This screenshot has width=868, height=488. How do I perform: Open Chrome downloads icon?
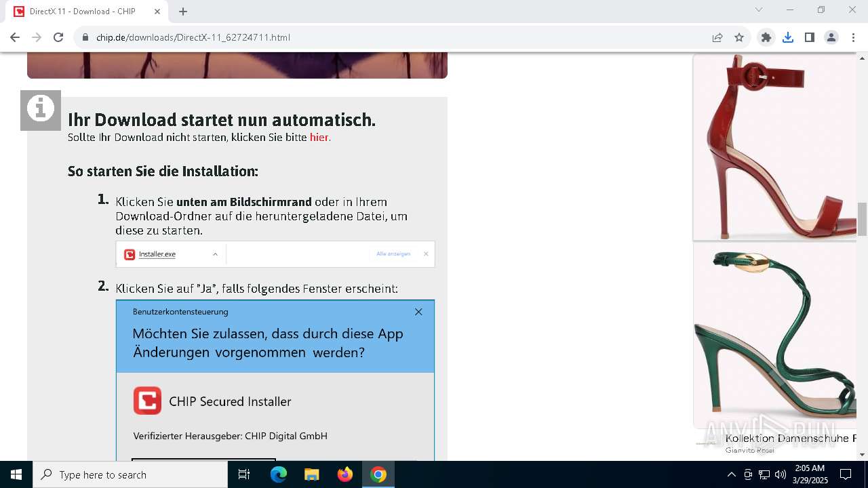tap(788, 37)
